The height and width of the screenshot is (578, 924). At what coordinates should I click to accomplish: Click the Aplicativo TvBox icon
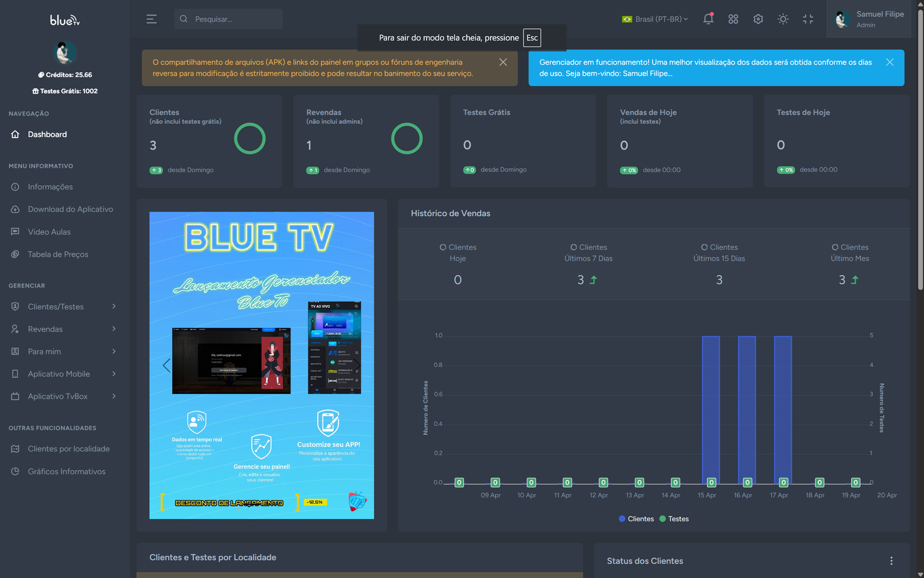tap(15, 397)
